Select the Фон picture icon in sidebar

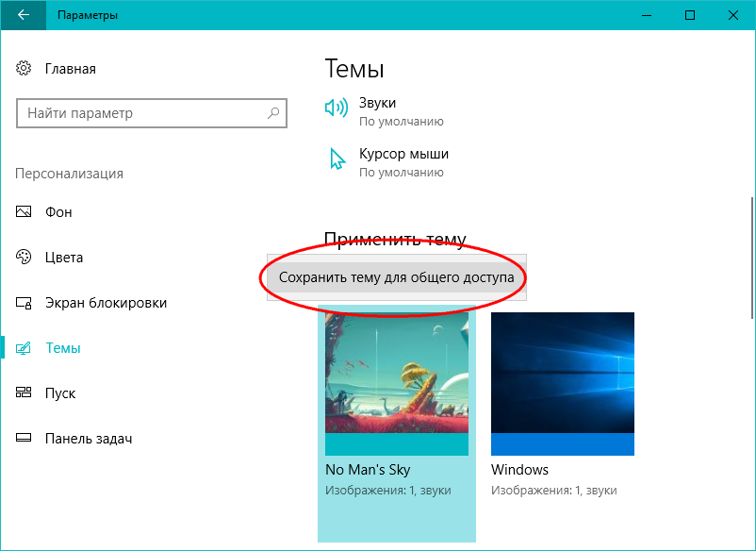click(24, 211)
